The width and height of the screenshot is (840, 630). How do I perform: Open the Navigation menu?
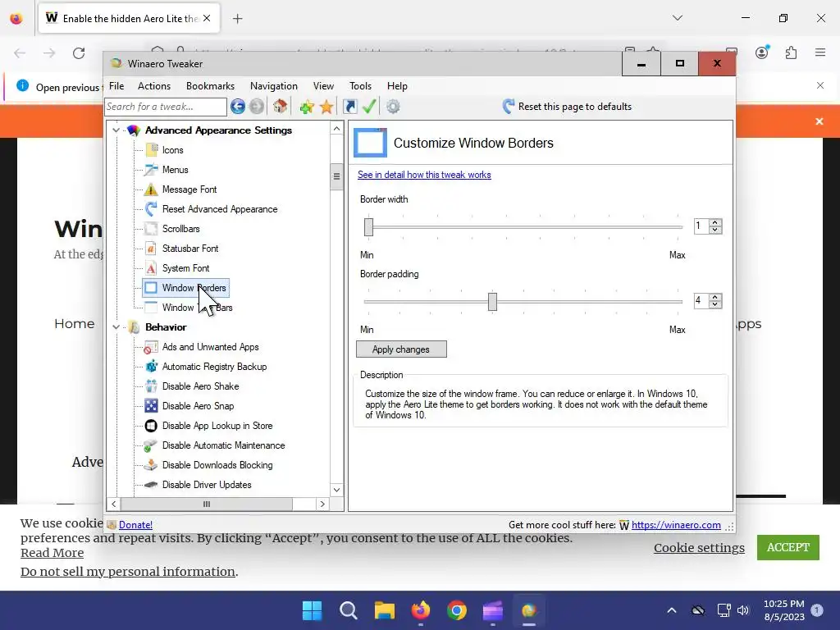coord(274,86)
